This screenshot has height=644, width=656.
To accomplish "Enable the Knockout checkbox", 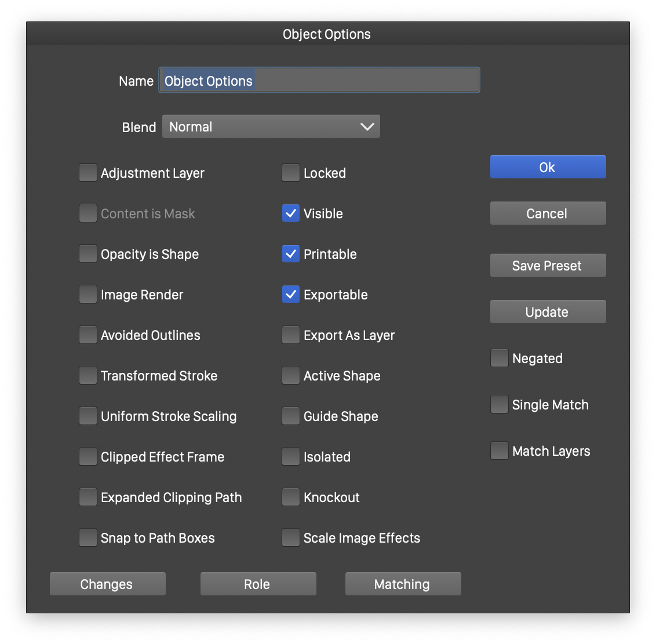I will tap(291, 497).
